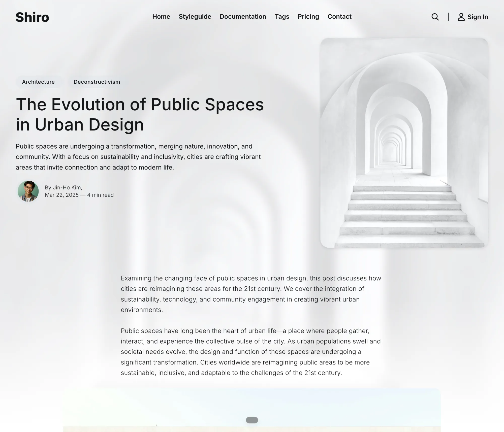Click the article title heading
This screenshot has height=432, width=504.
click(140, 114)
